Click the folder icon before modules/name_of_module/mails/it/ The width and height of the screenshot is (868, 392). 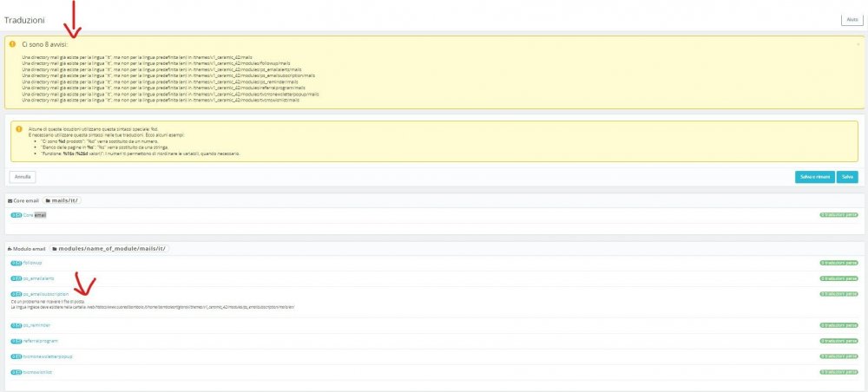[x=55, y=249]
